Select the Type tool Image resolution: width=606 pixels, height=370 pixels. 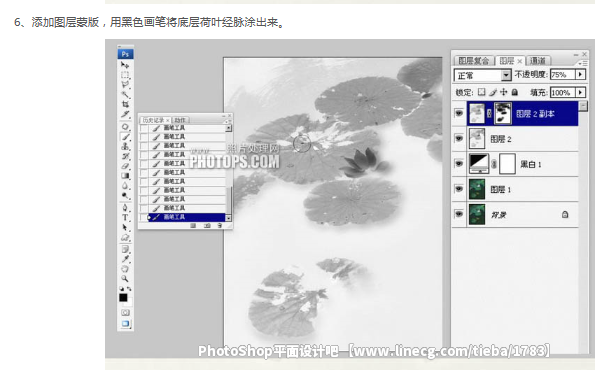125,218
